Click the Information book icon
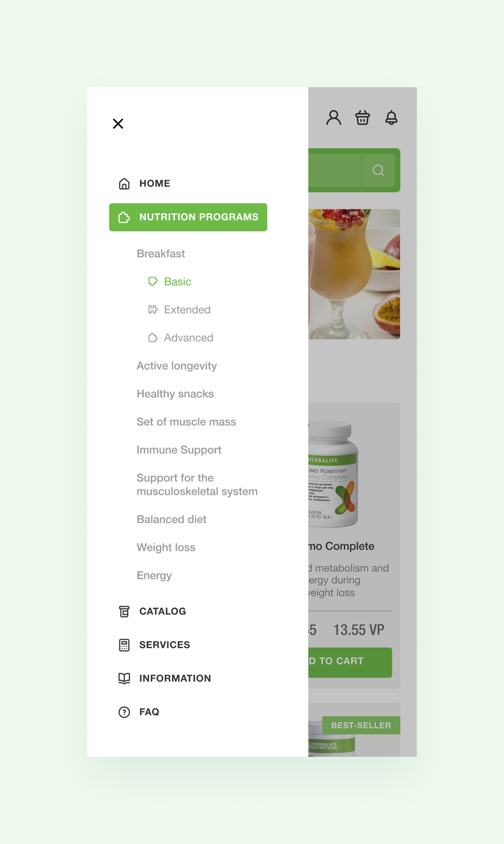The width and height of the screenshot is (504, 844). tap(124, 679)
